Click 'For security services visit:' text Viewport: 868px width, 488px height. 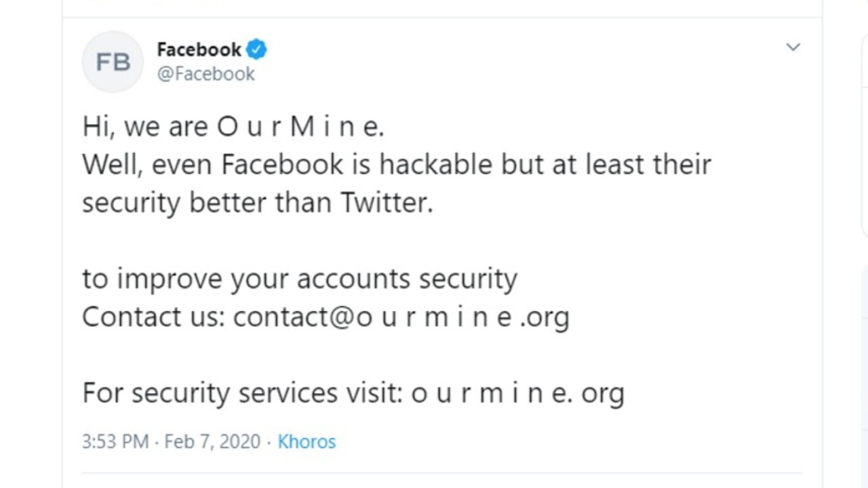click(243, 393)
